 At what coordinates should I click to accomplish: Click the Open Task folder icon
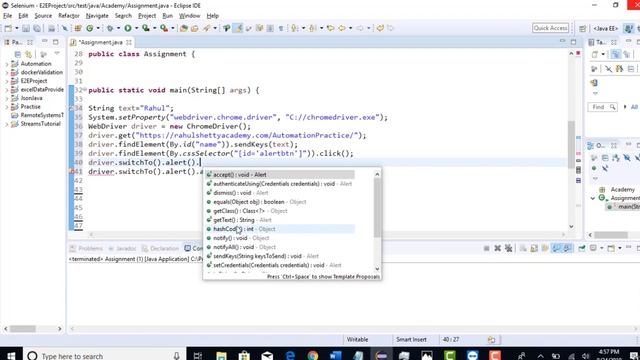tap(195, 28)
